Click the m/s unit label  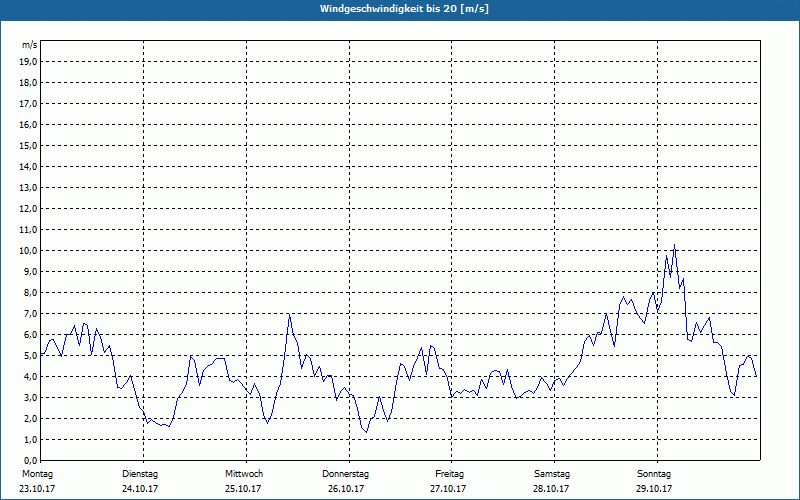point(30,45)
